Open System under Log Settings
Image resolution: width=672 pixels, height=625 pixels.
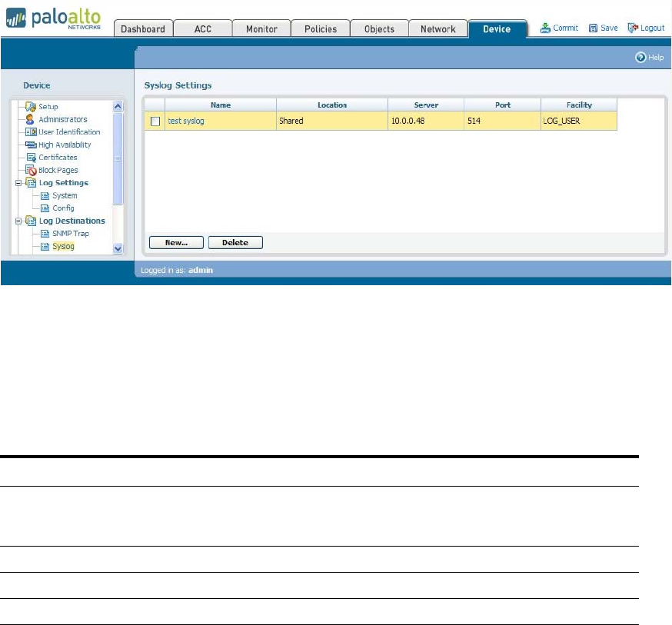pos(65,196)
